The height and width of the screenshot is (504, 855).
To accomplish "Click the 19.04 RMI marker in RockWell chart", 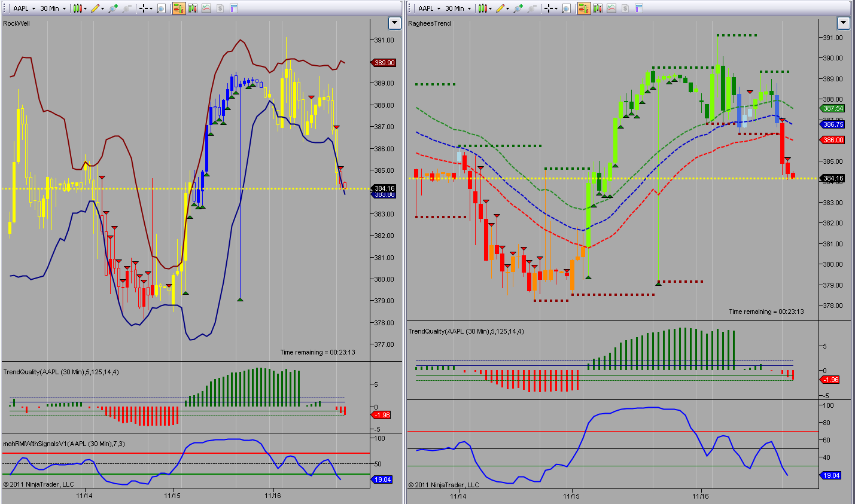I will (x=382, y=479).
